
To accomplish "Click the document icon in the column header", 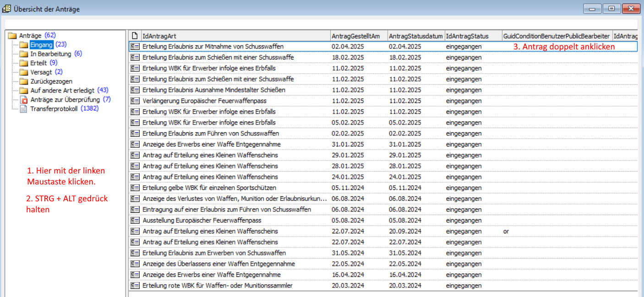I will click(135, 36).
